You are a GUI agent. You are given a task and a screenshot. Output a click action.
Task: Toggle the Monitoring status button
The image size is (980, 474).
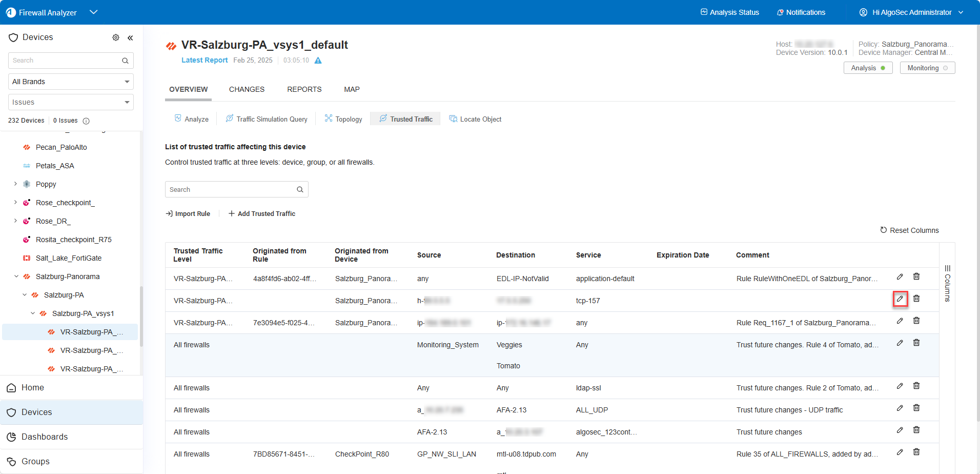tap(927, 68)
